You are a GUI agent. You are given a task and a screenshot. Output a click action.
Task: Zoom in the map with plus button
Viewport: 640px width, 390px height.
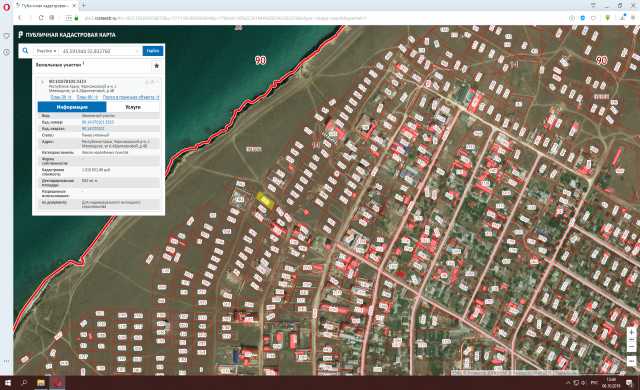coord(631,332)
